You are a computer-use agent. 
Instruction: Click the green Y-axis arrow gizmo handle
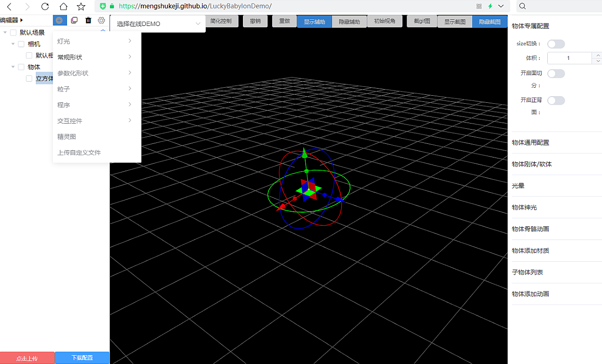pyautogui.click(x=305, y=153)
